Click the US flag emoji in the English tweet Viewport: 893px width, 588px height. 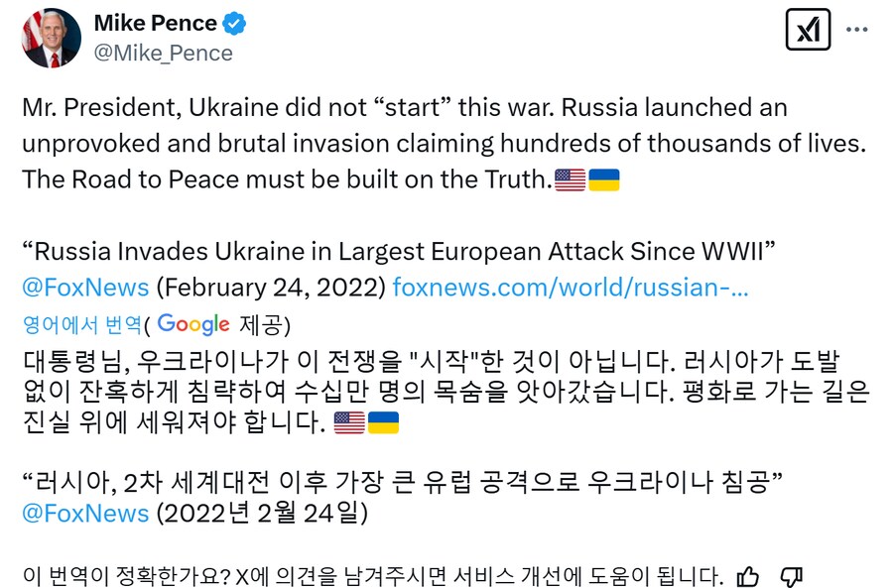(x=570, y=179)
